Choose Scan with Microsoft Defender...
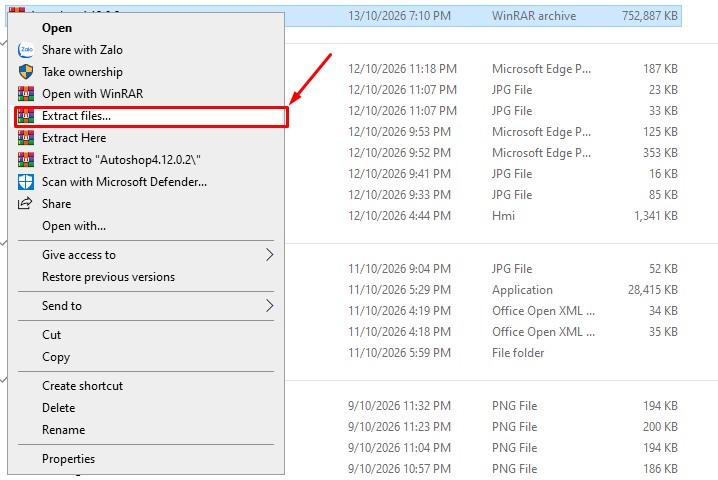The image size is (718, 480). [125, 182]
